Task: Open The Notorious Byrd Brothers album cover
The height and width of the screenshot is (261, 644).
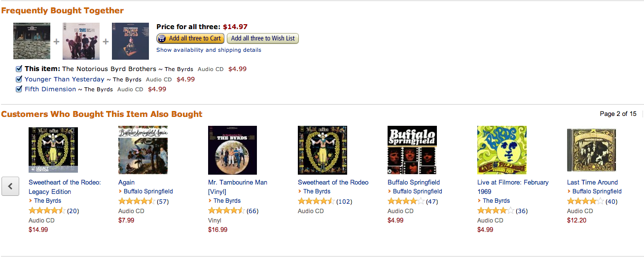Action: (32, 41)
